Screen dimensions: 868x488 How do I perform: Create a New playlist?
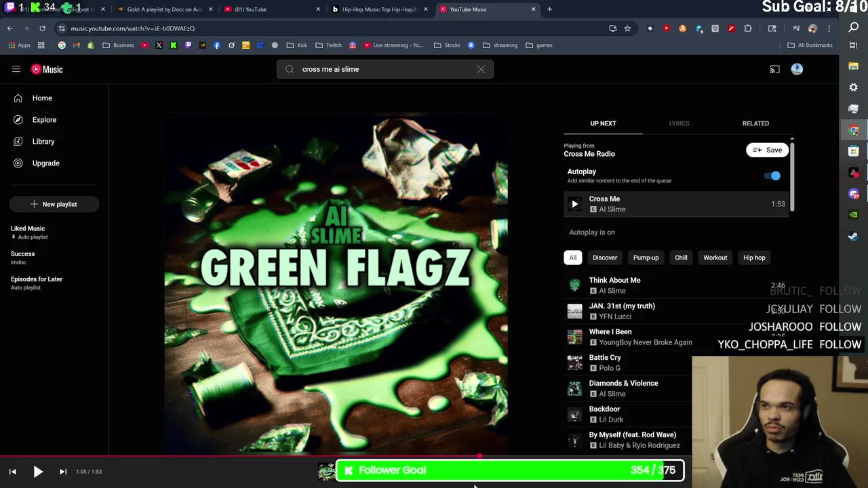(54, 204)
